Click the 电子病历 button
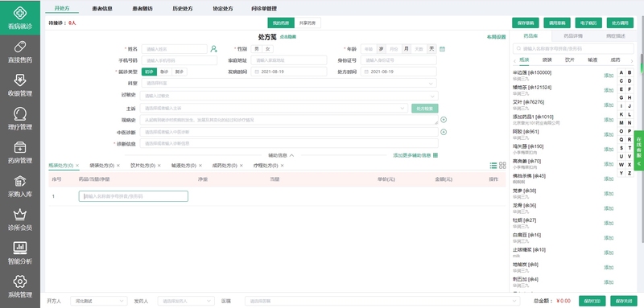This screenshot has width=644, height=308. (x=588, y=23)
